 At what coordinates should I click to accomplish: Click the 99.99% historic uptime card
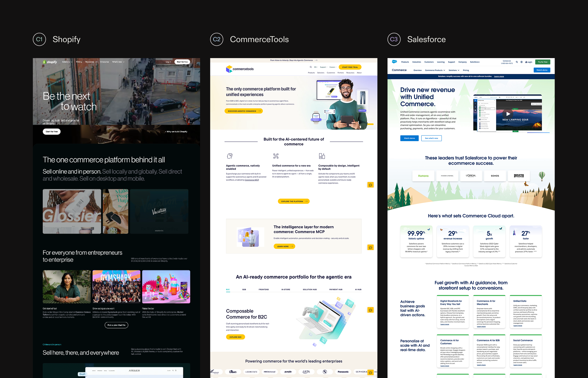pos(416,241)
